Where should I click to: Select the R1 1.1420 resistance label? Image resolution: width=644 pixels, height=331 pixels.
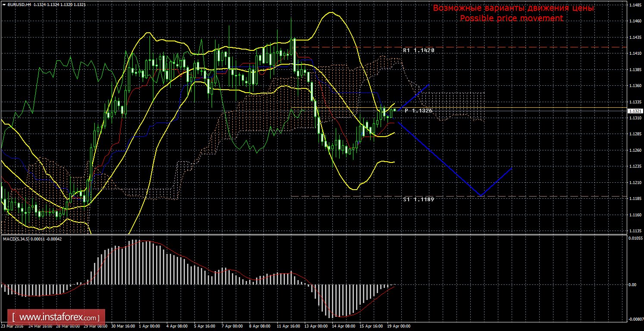tap(418, 50)
